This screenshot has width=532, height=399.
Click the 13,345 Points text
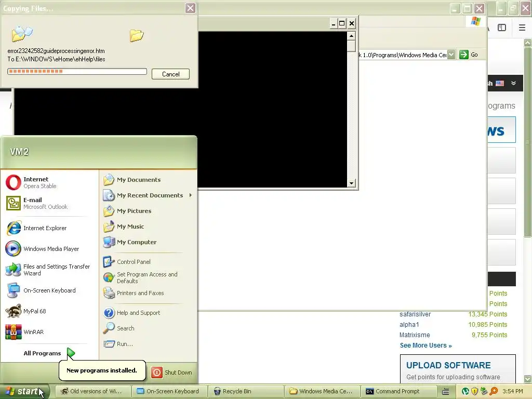(x=487, y=314)
